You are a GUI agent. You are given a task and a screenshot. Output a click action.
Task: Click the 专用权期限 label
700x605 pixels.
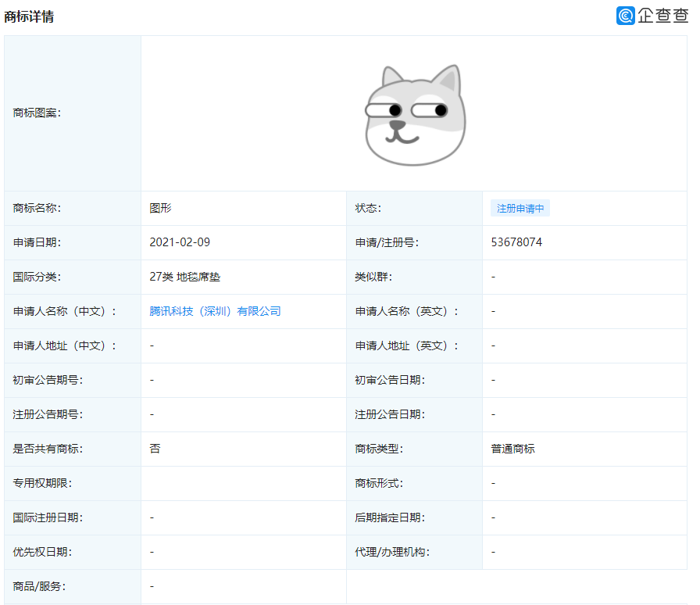pos(42,483)
